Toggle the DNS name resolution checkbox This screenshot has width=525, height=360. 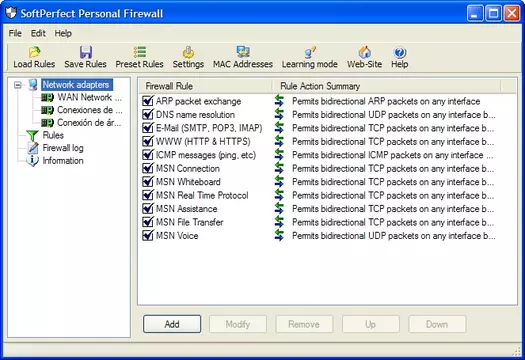pyautogui.click(x=148, y=114)
